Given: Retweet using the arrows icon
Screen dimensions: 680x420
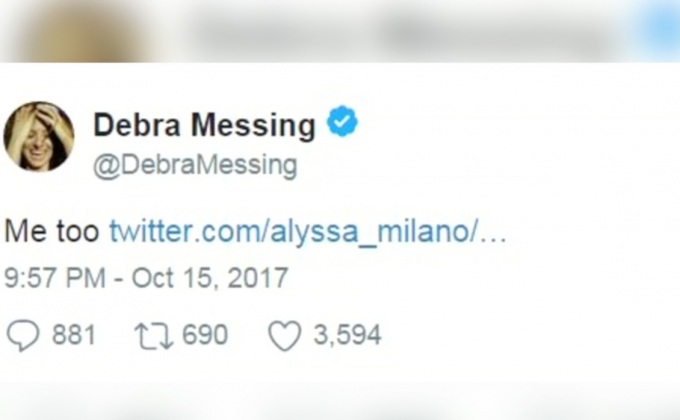Looking at the screenshot, I should point(154,335).
